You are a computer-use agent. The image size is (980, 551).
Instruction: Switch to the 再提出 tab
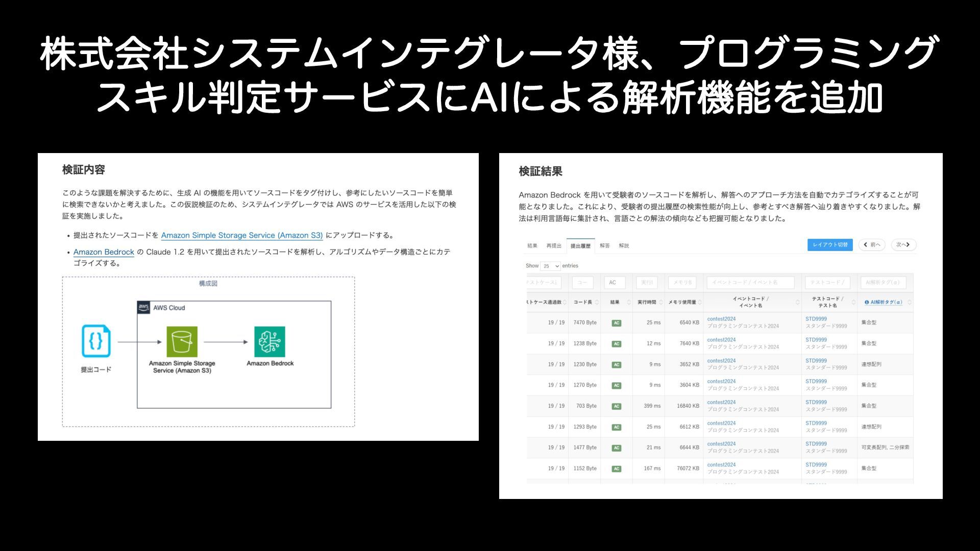click(554, 246)
